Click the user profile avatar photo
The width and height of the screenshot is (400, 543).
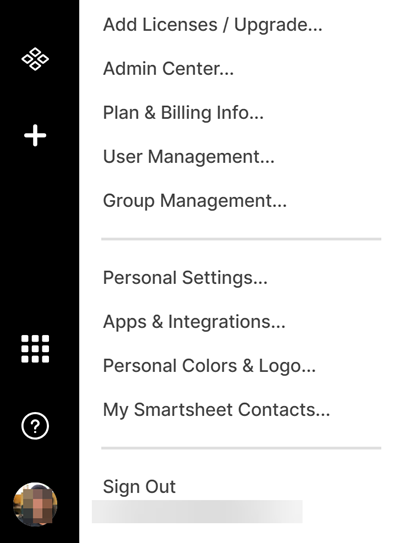pyautogui.click(x=35, y=504)
